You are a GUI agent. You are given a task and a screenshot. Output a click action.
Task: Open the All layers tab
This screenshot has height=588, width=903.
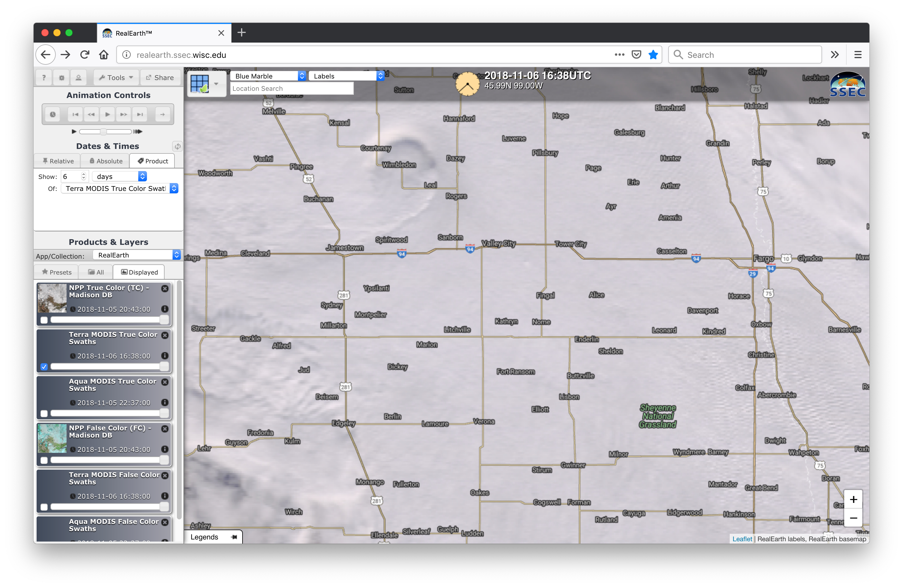click(96, 272)
